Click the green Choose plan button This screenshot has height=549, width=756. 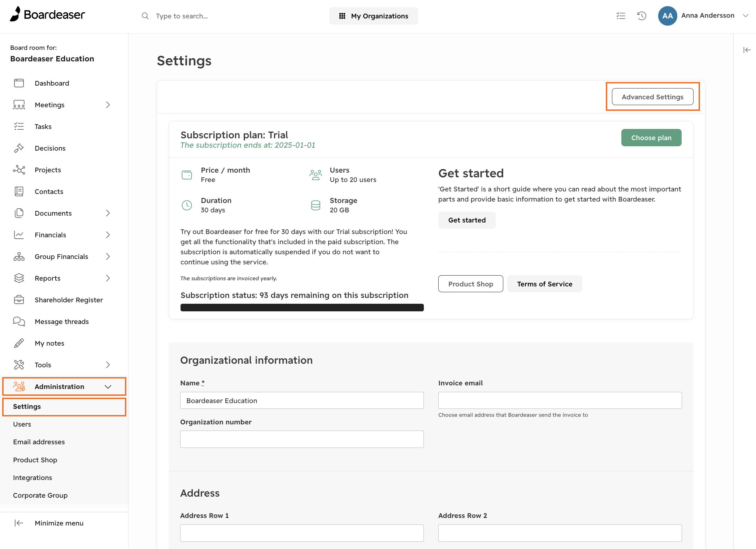click(x=651, y=138)
